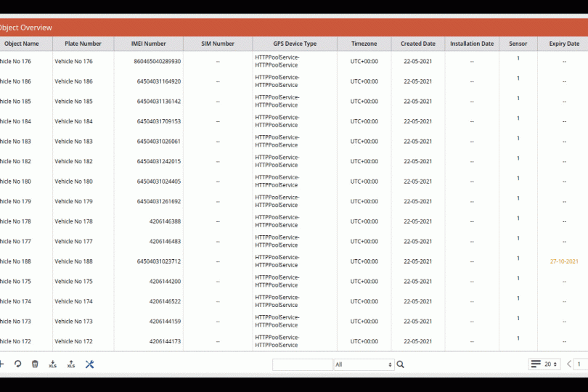588x392 pixels.
Task: Select the Vehicle No 180 plate number cell
Action: [73, 181]
